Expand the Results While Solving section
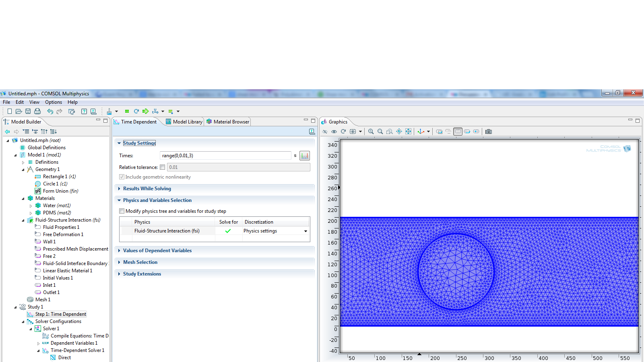The height and width of the screenshot is (362, 644). click(x=147, y=189)
